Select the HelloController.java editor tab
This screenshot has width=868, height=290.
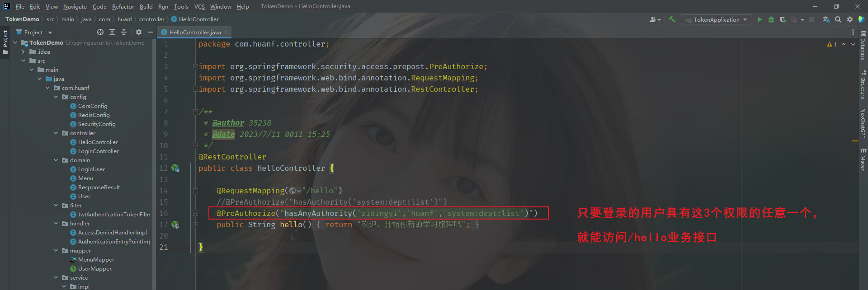(x=194, y=32)
